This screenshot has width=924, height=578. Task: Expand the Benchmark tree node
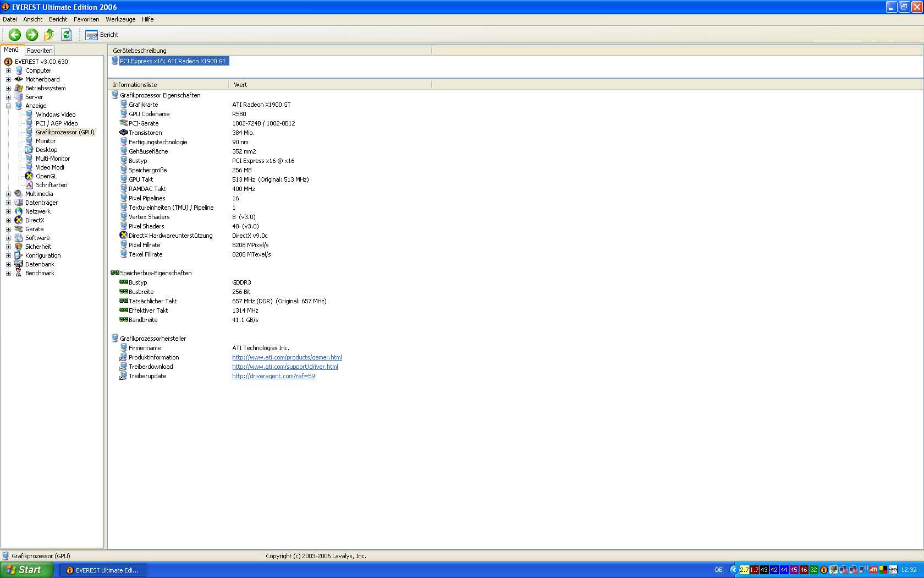[8, 273]
